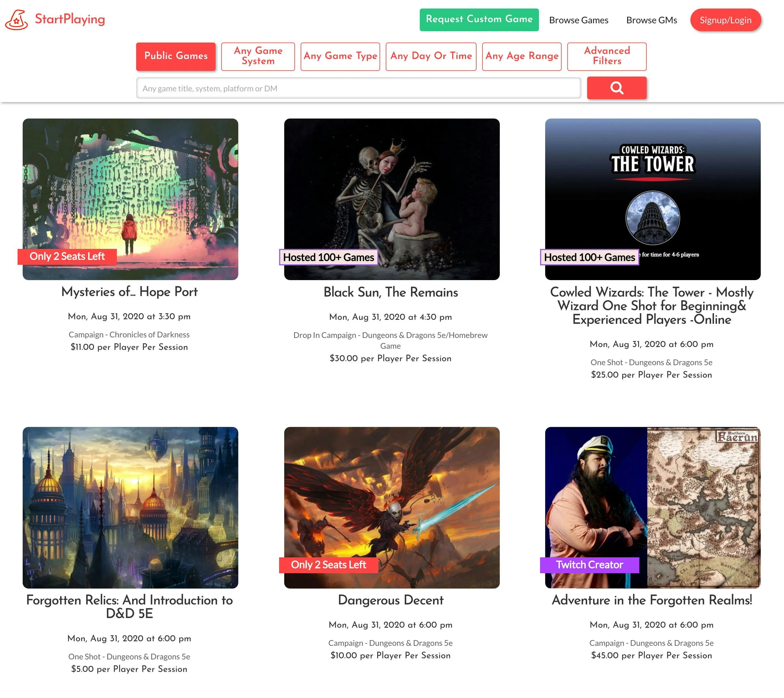Click the StartPlaying brand name text
This screenshot has width=784, height=698.
pyautogui.click(x=70, y=19)
